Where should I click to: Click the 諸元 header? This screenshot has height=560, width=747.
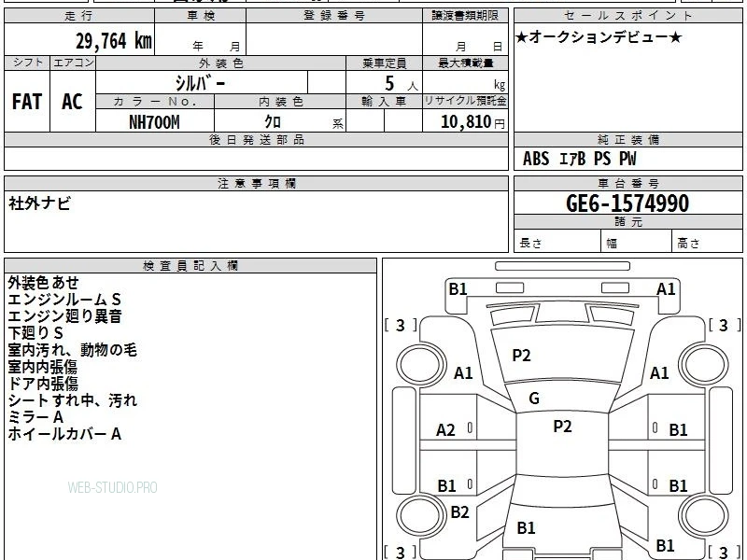point(627,221)
